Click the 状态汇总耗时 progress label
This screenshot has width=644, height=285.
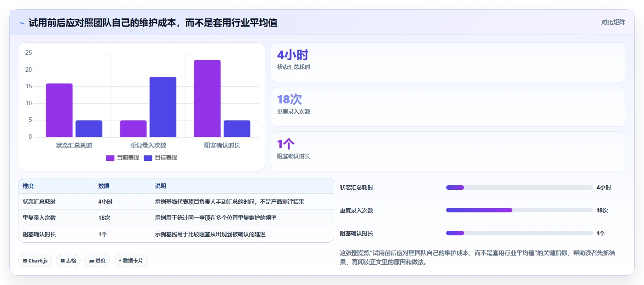[356, 188]
